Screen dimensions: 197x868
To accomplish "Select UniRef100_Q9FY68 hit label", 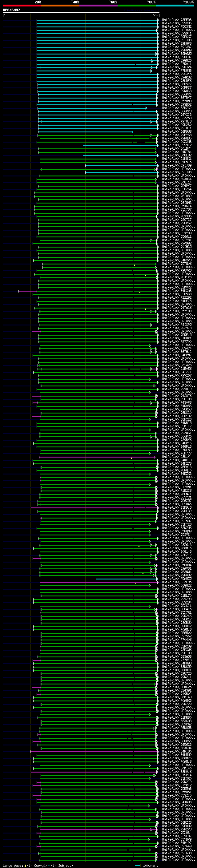I will [x=177, y=135].
